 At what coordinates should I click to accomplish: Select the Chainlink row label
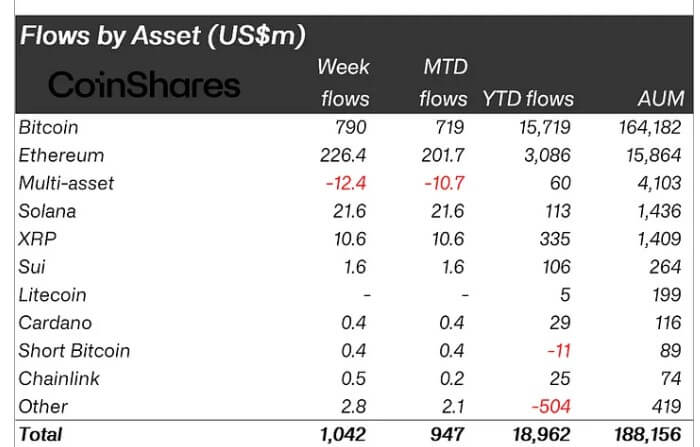[59, 379]
